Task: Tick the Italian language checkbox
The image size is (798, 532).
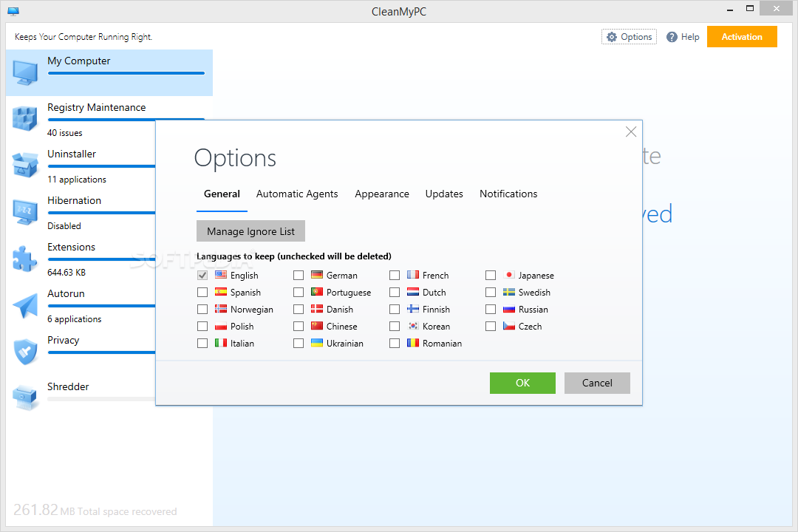Action: (x=202, y=343)
